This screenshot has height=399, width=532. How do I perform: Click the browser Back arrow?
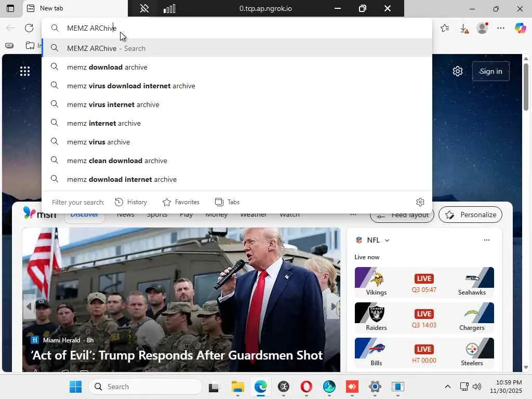coord(10,28)
